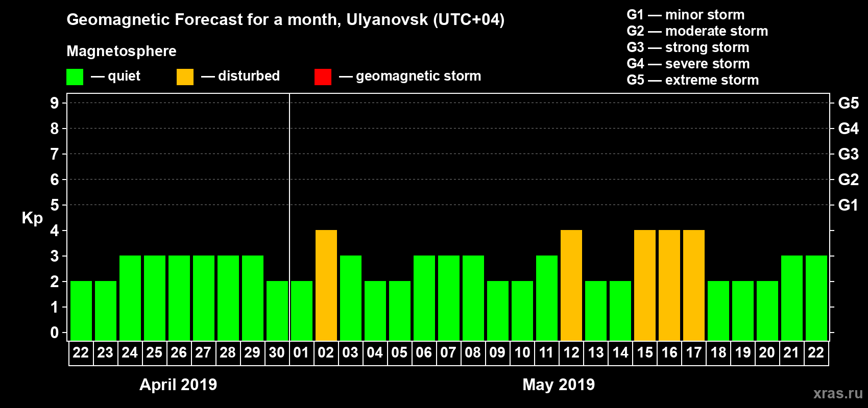The image size is (868, 408).
Task: Click the green bar for May 22
Action: [816, 298]
